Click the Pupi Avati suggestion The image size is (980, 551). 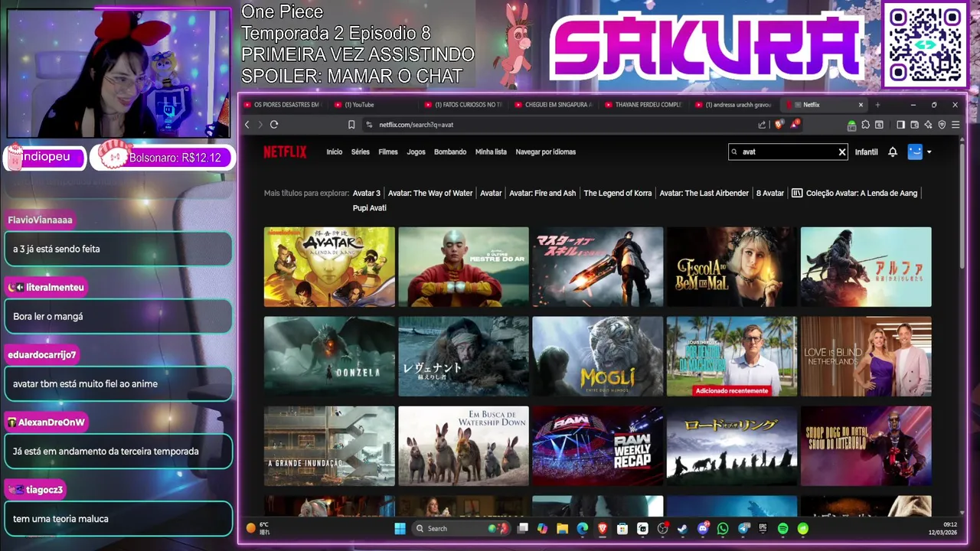tap(370, 208)
